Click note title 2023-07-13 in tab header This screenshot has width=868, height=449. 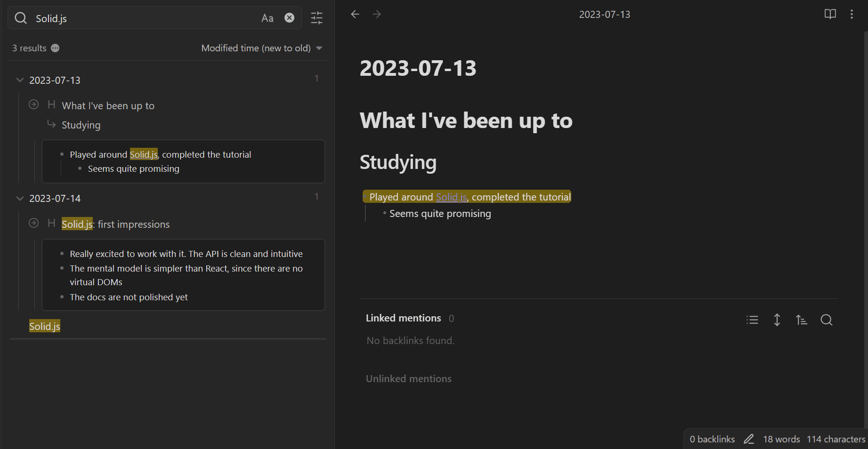pos(605,15)
